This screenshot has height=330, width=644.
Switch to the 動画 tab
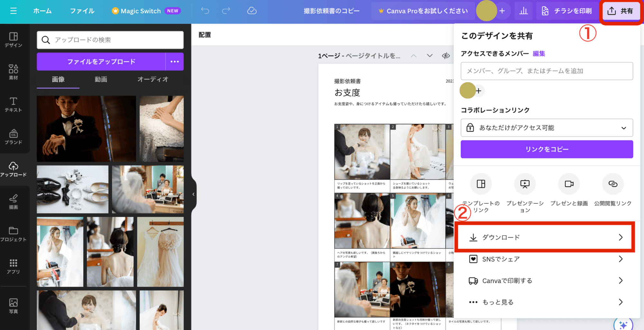pos(101,79)
